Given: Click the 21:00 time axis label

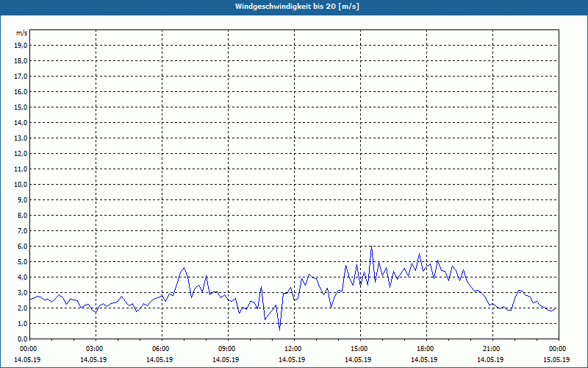Looking at the screenshot, I should (x=492, y=349).
